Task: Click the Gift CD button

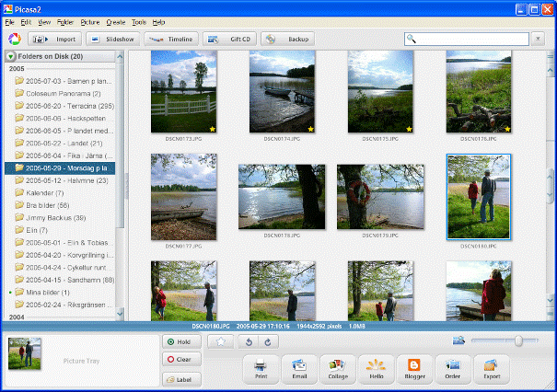Action: 229,39
